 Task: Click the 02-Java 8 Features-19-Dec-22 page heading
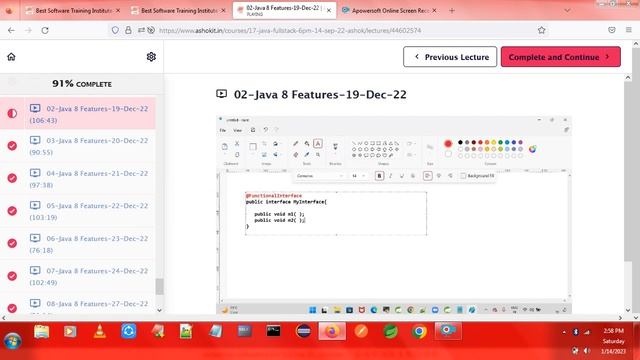[x=320, y=95]
